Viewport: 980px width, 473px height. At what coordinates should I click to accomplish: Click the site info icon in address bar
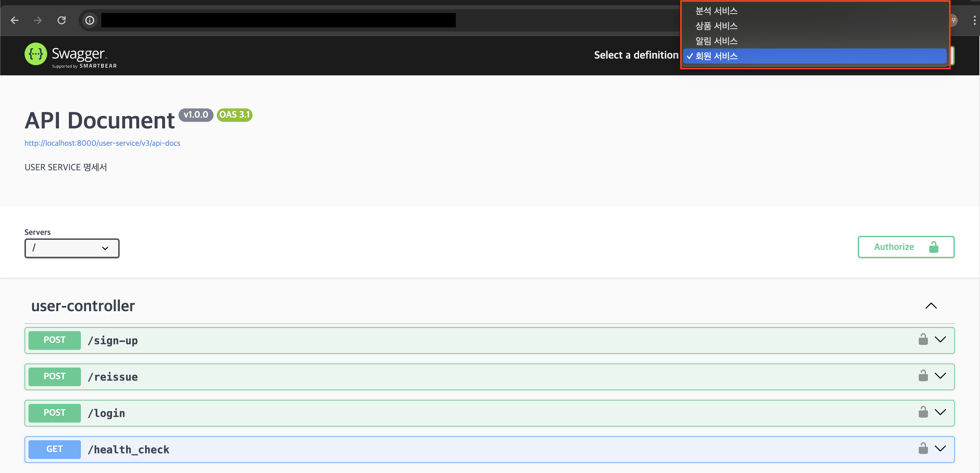tap(90, 20)
